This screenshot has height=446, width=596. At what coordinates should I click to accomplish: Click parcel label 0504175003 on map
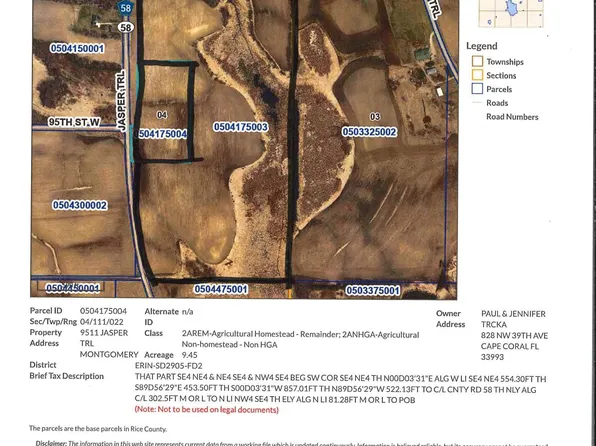click(x=240, y=127)
